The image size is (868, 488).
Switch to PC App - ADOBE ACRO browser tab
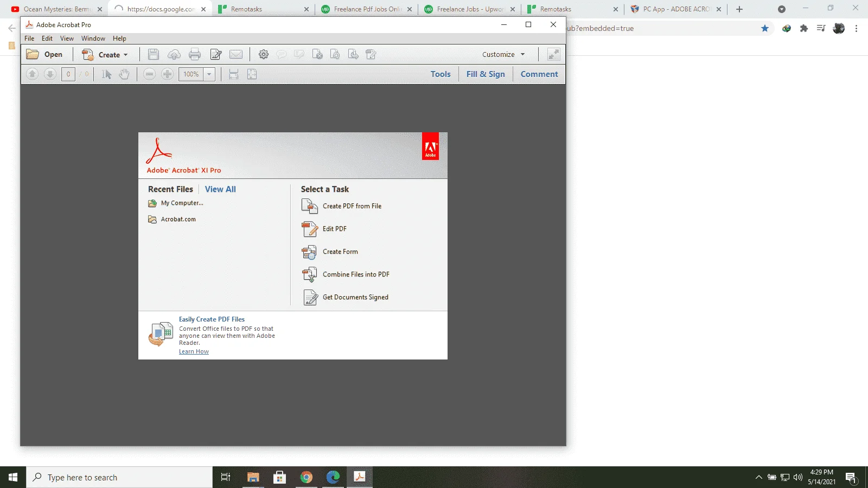tap(675, 9)
